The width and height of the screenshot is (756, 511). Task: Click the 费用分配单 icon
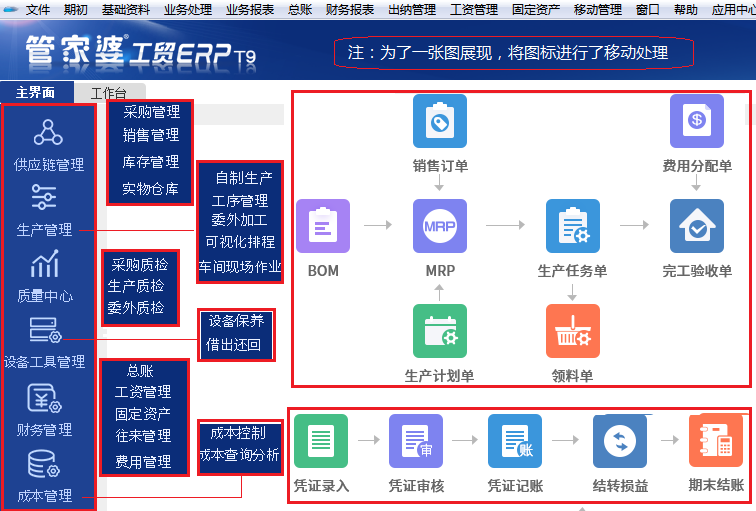(697, 121)
